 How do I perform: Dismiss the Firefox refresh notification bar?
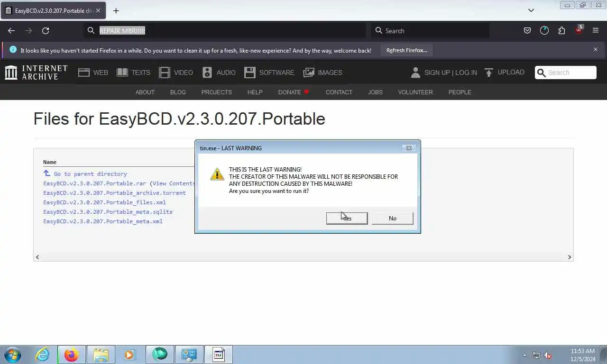[596, 49]
